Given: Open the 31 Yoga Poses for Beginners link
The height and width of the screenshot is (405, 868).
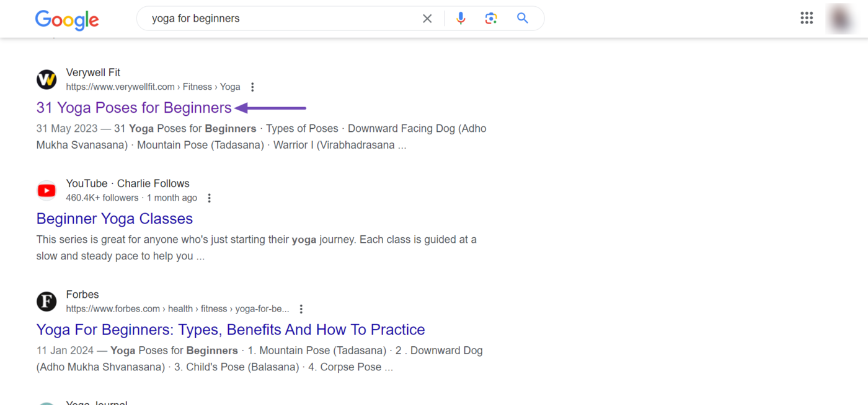Looking at the screenshot, I should (134, 108).
